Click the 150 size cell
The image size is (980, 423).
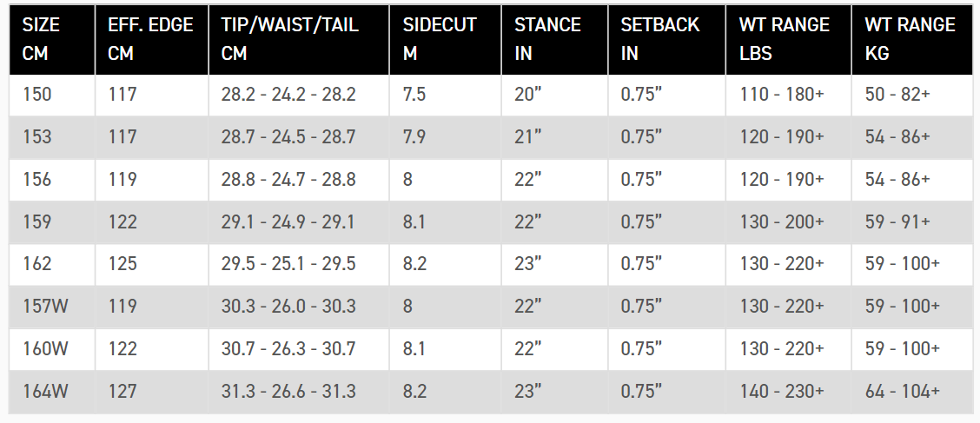coord(37,95)
